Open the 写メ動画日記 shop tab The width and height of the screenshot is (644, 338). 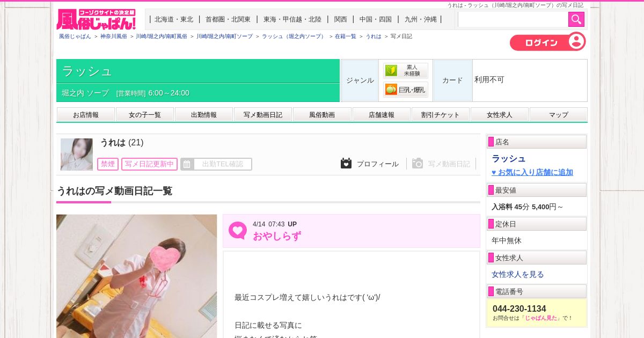263,115
